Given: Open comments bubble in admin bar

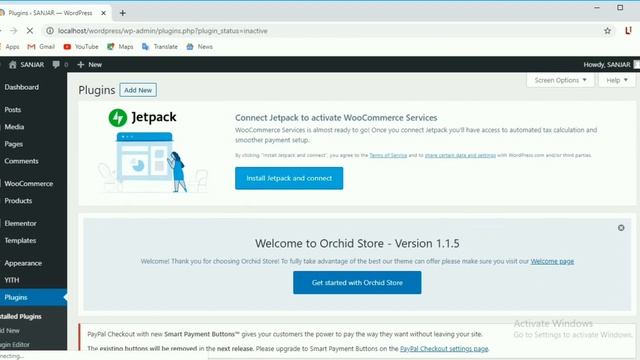Looking at the screenshot, I should pyautogui.click(x=60, y=64).
